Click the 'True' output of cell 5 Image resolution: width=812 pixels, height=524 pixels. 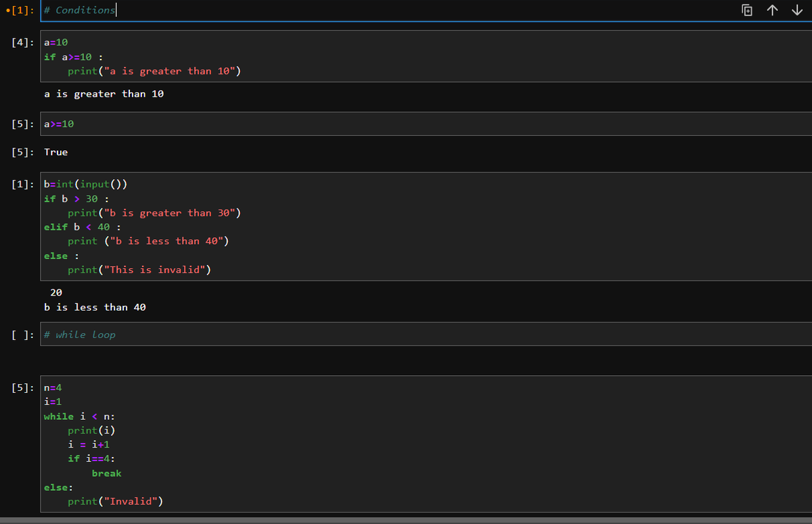point(56,152)
